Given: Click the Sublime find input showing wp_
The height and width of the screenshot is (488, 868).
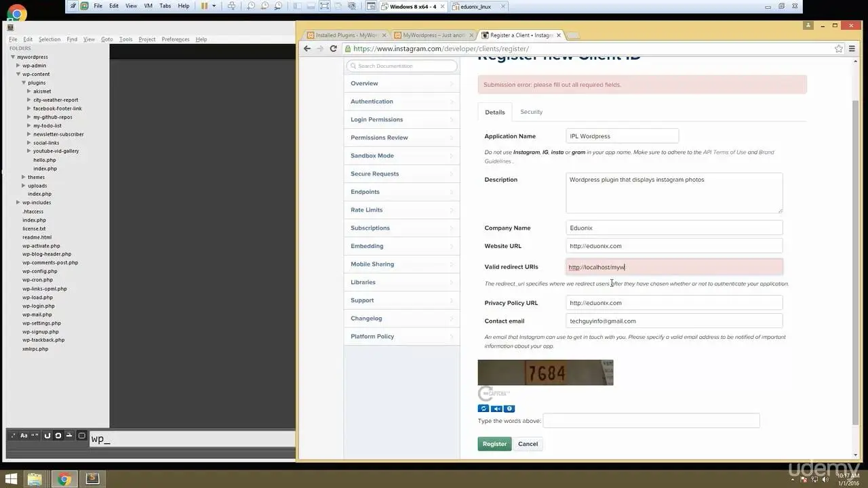Looking at the screenshot, I should pos(193,439).
